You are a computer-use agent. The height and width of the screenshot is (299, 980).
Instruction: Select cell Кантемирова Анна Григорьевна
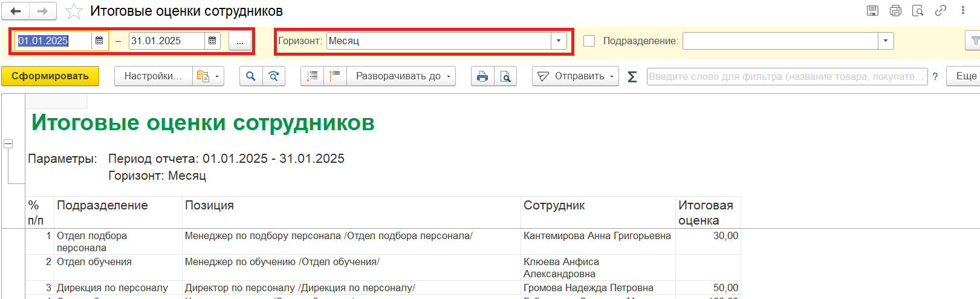click(x=598, y=241)
